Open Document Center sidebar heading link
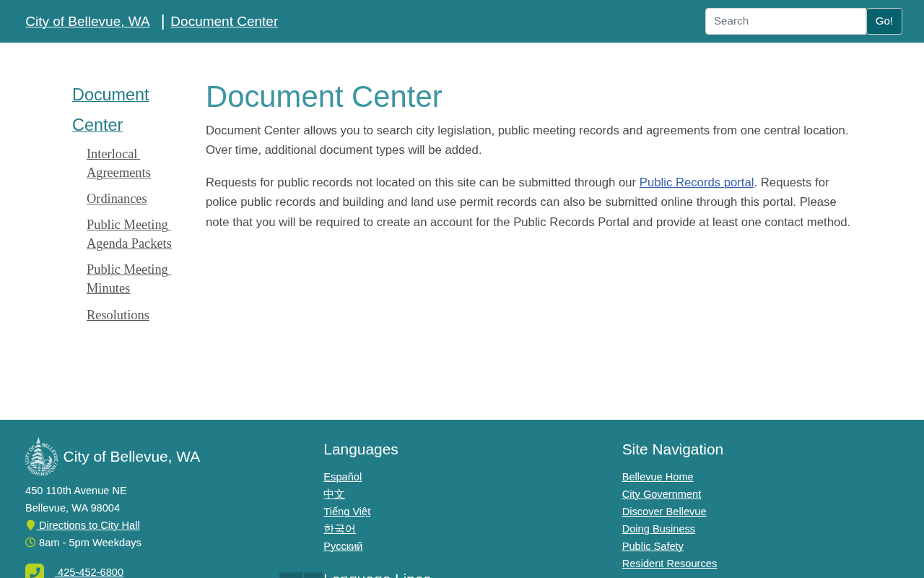This screenshot has width=924, height=578. pyautogui.click(x=110, y=110)
